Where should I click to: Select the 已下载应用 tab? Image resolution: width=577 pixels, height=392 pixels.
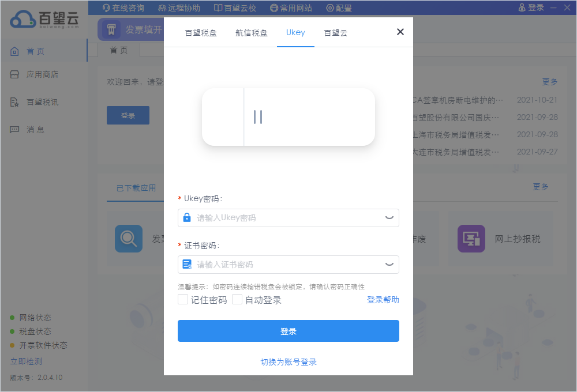(136, 188)
